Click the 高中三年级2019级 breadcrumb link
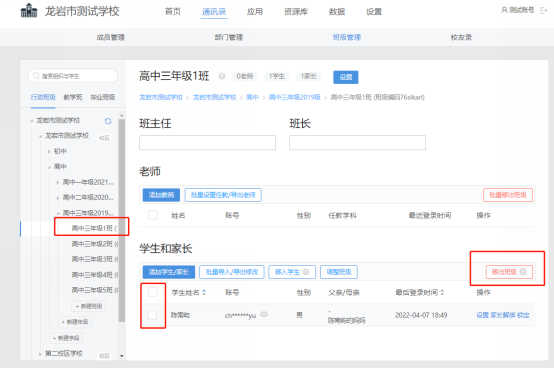The width and height of the screenshot is (554, 368). coord(295,97)
